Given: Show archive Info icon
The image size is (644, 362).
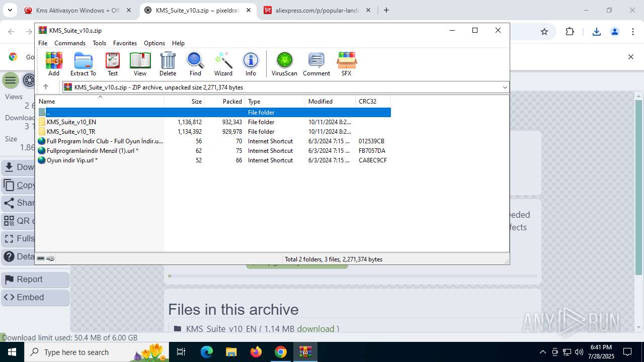Looking at the screenshot, I should tap(251, 64).
